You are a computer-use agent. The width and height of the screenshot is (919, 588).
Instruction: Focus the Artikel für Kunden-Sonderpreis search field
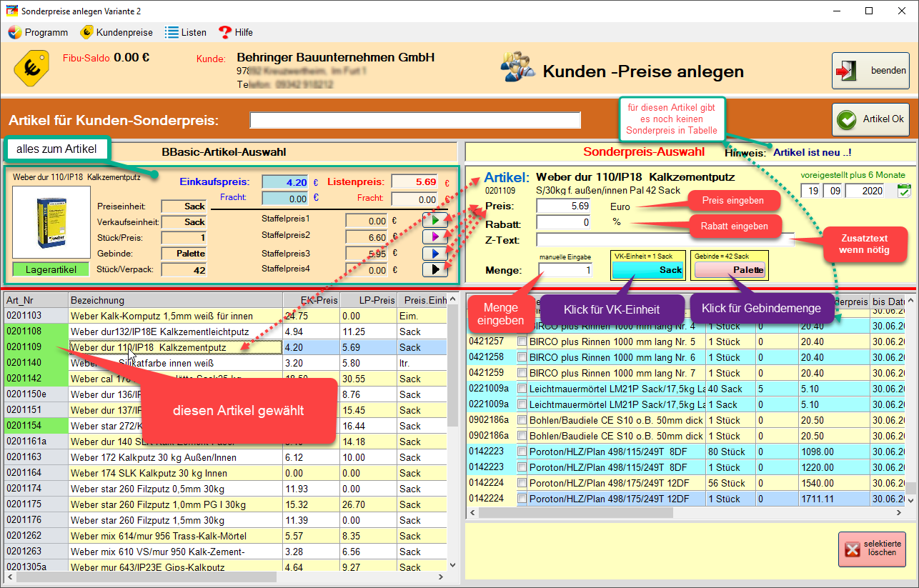(415, 120)
